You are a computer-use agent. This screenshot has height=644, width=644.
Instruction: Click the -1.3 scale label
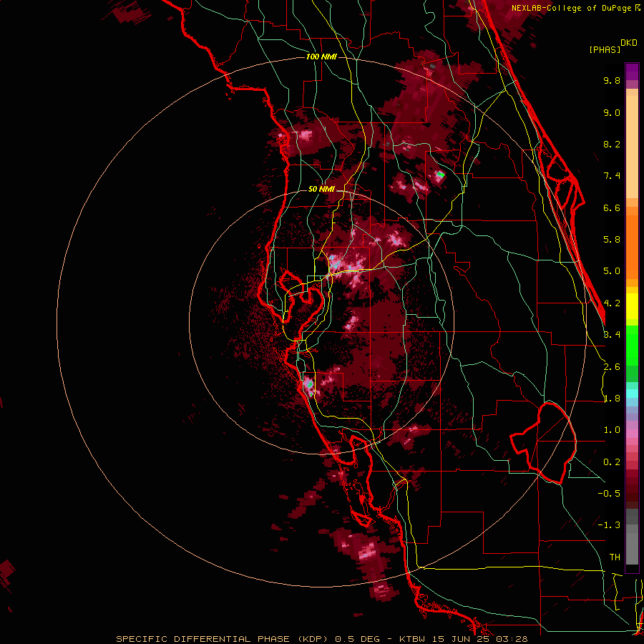609,525
